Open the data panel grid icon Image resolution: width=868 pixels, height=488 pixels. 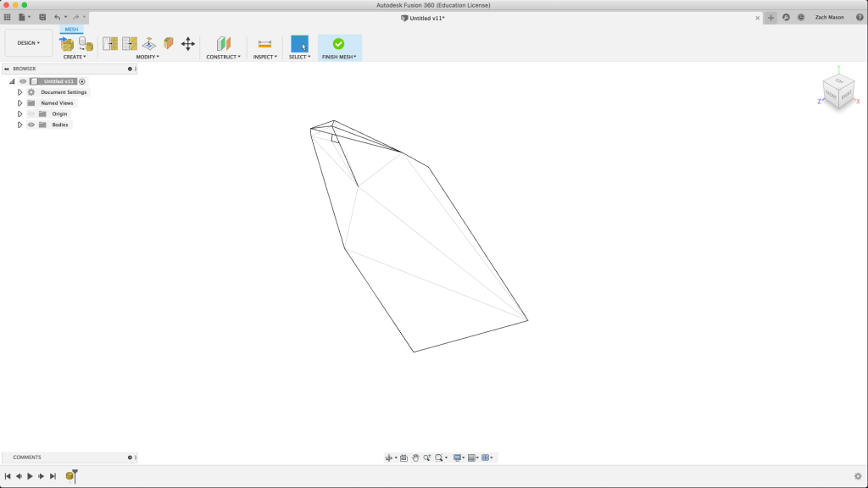click(x=8, y=17)
